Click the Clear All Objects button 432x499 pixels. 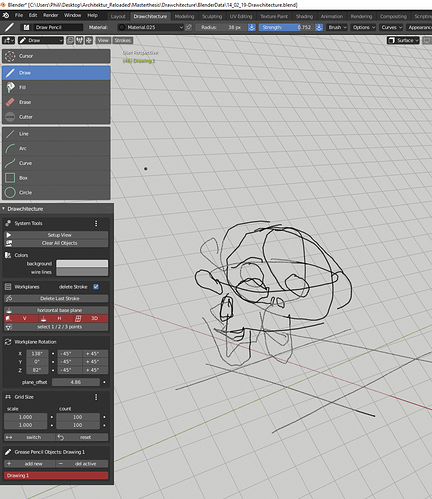[x=56, y=243]
